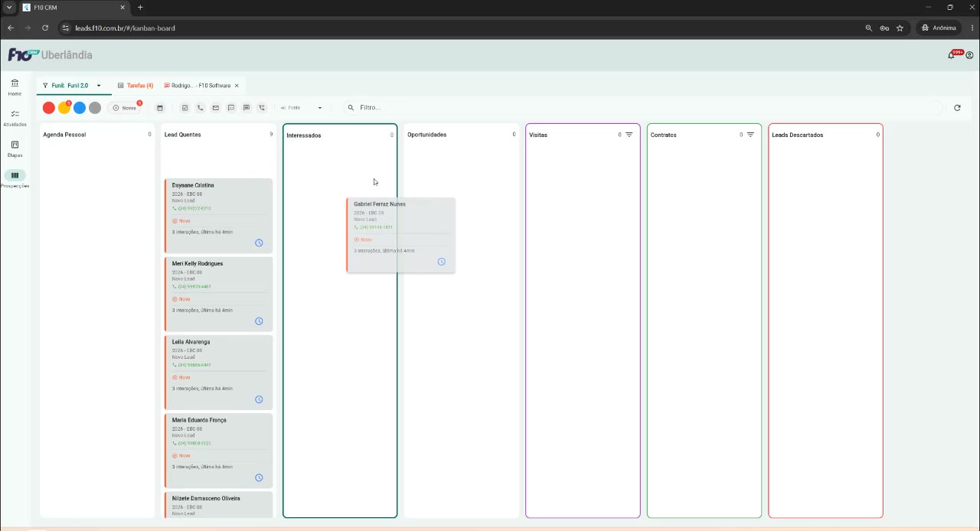Viewport: 980px width, 531px height.
Task: Click the Lead Quentes column header
Action: click(x=183, y=135)
